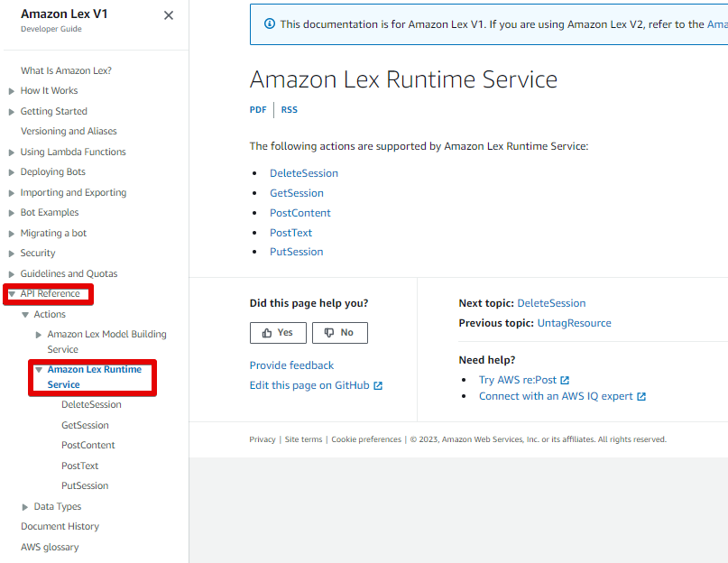The image size is (728, 563).
Task: Go to Next topic DeleteSession link
Action: click(551, 303)
